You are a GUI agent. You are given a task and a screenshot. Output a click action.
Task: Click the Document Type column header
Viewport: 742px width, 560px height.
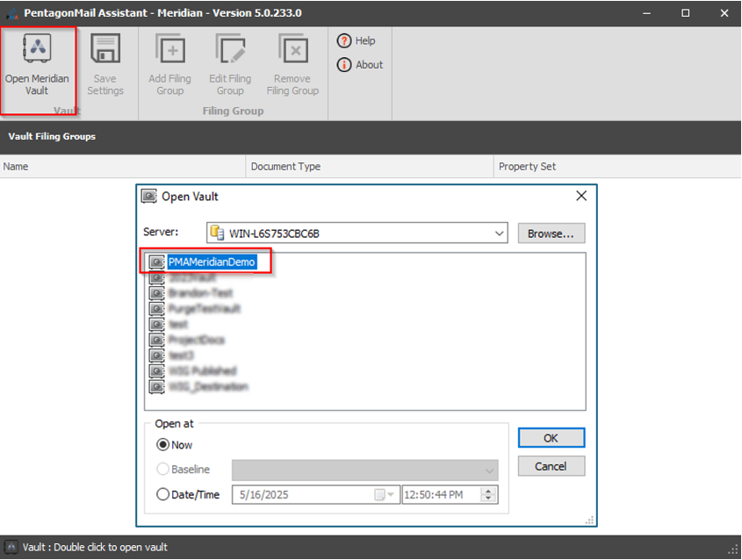point(370,167)
